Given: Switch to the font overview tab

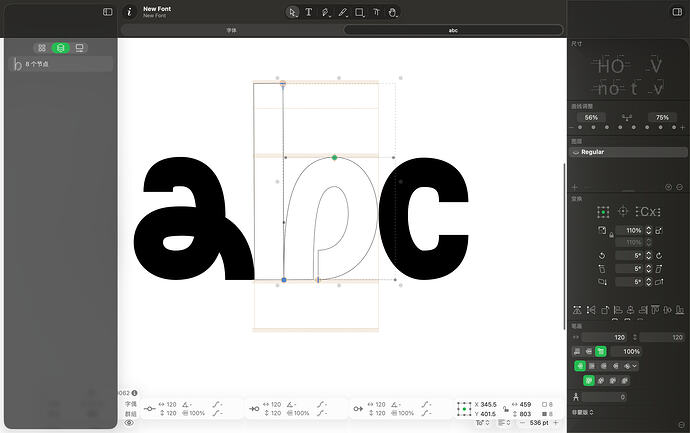Looking at the screenshot, I should [x=231, y=30].
